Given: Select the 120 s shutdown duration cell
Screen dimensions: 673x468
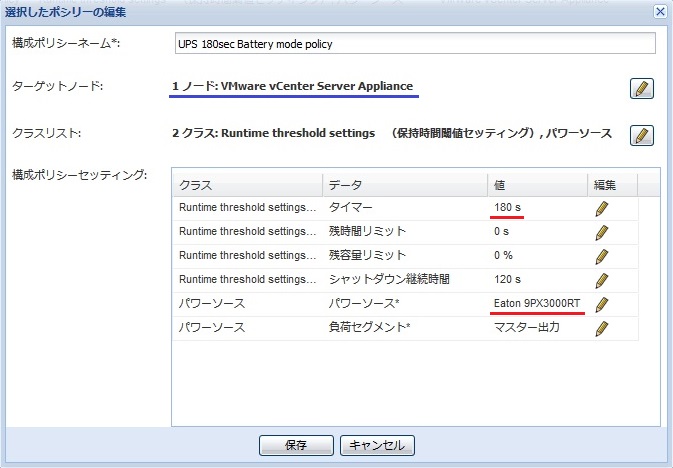Looking at the screenshot, I should (537, 280).
